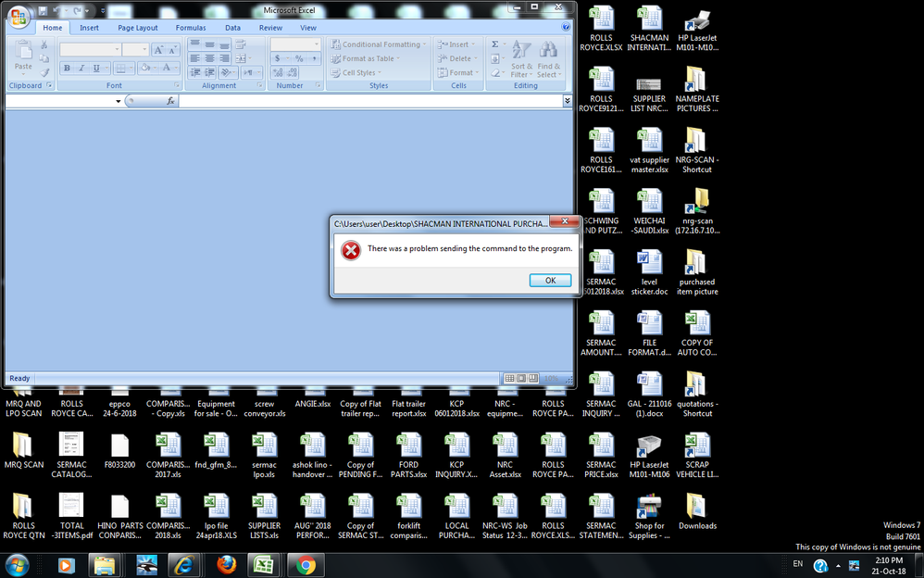924x578 pixels.
Task: Click the Top Align icon
Action: tap(195, 44)
